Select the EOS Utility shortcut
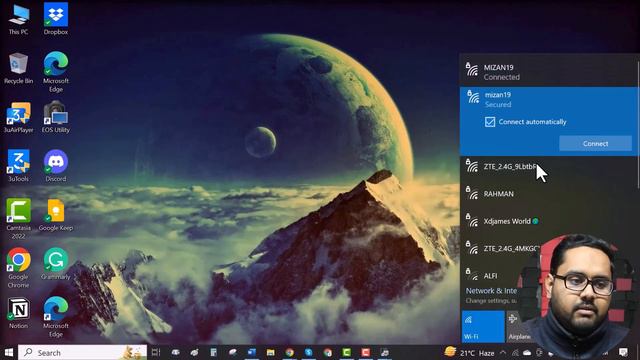The height and width of the screenshot is (360, 640). (x=56, y=118)
